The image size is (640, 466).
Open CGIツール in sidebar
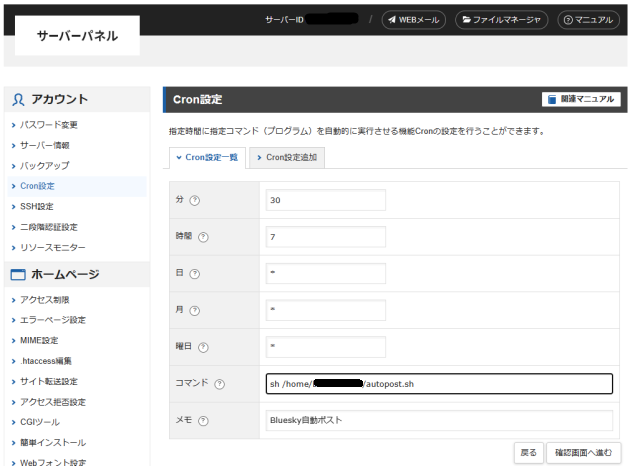click(40, 422)
